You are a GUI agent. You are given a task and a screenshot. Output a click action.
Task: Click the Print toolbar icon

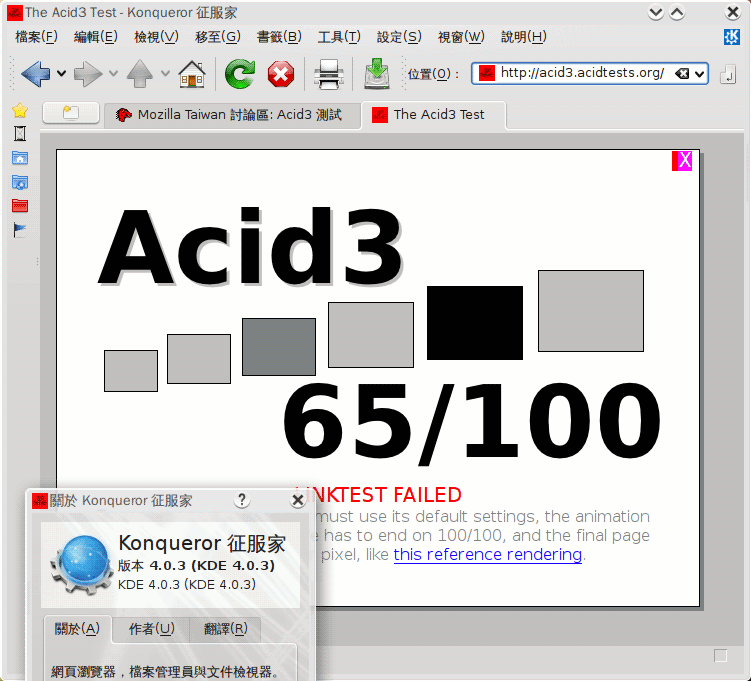(330, 73)
